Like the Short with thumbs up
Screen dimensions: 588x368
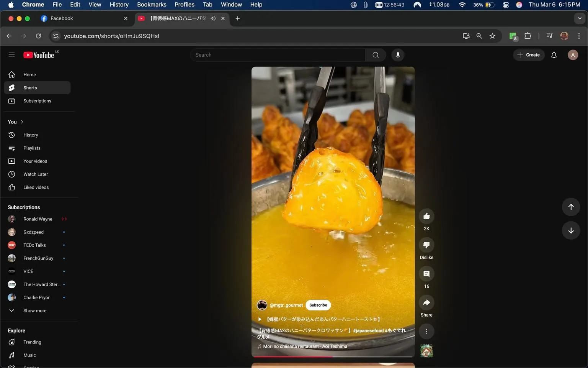click(426, 216)
